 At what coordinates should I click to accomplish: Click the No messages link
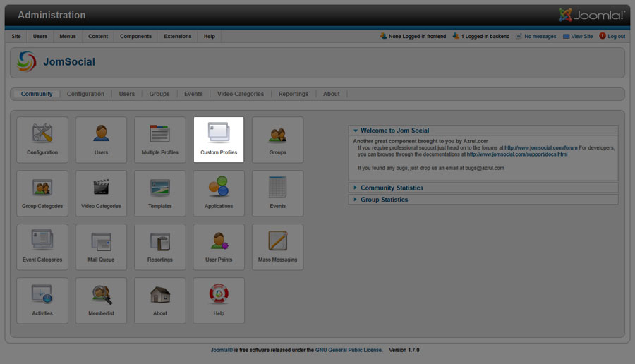(540, 37)
